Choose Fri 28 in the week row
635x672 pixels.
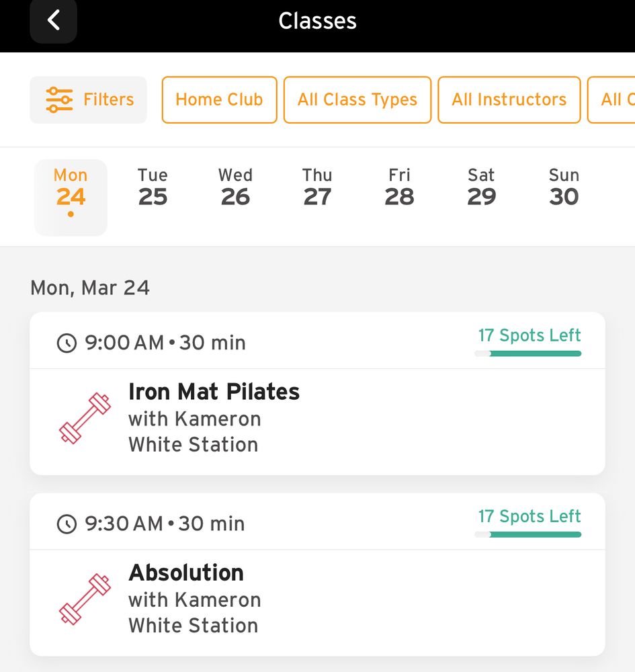[399, 187]
